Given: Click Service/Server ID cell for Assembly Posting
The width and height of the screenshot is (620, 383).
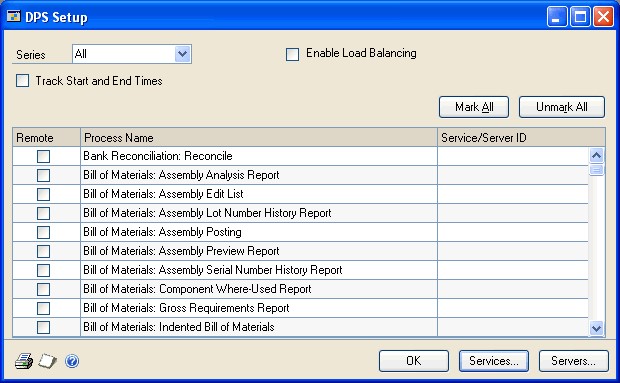Looking at the screenshot, I should click(x=513, y=232).
